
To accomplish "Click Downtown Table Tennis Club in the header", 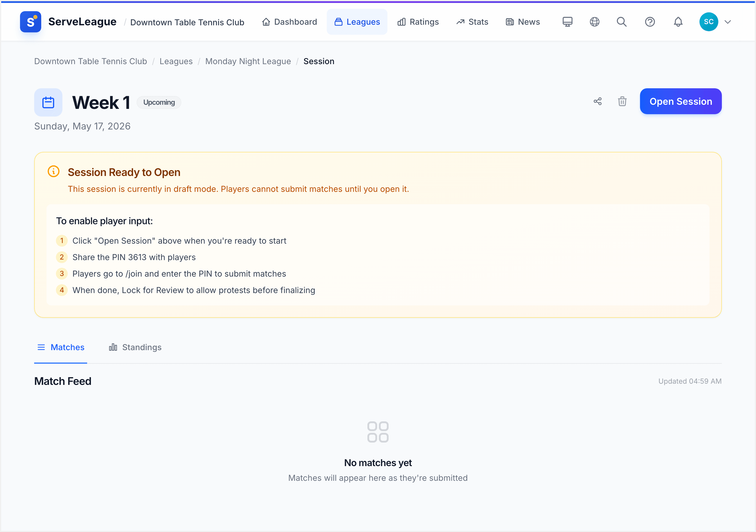I will [x=187, y=22].
